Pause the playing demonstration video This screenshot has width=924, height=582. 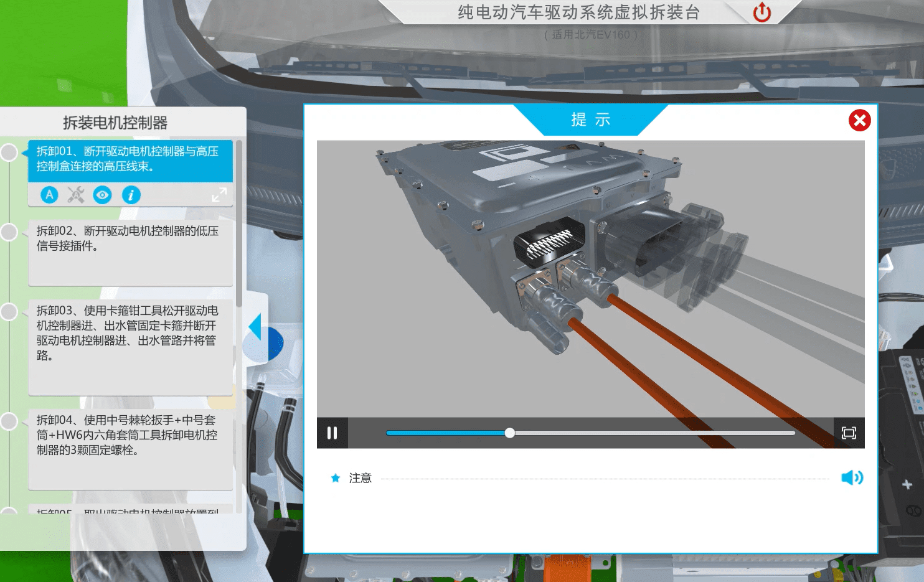click(332, 433)
